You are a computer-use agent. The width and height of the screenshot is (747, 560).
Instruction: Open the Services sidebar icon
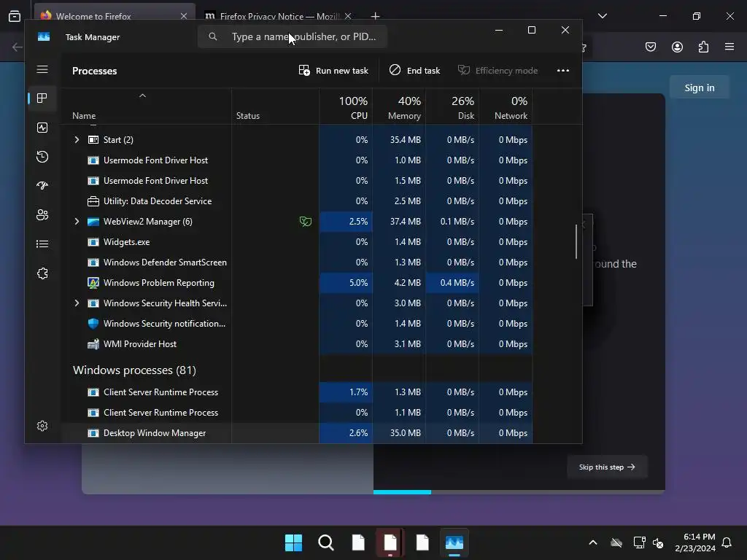click(42, 273)
